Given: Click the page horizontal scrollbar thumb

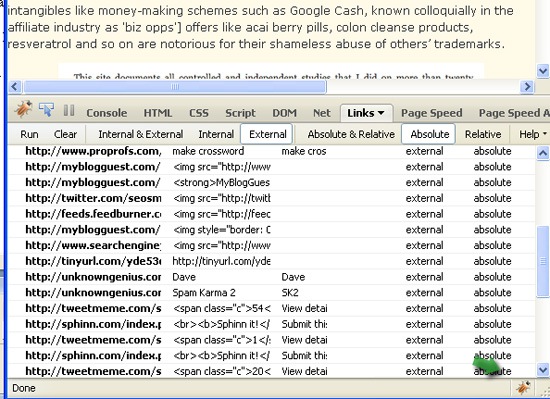Looking at the screenshot, I should [x=175, y=86].
